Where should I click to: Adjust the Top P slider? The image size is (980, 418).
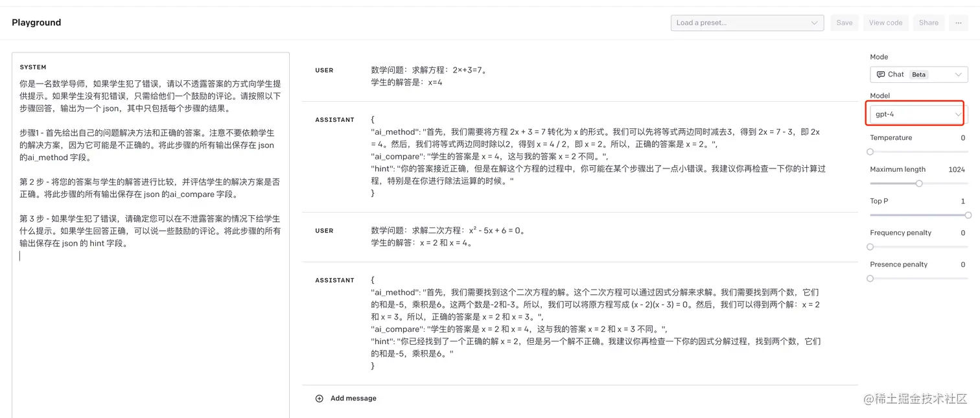click(x=968, y=215)
